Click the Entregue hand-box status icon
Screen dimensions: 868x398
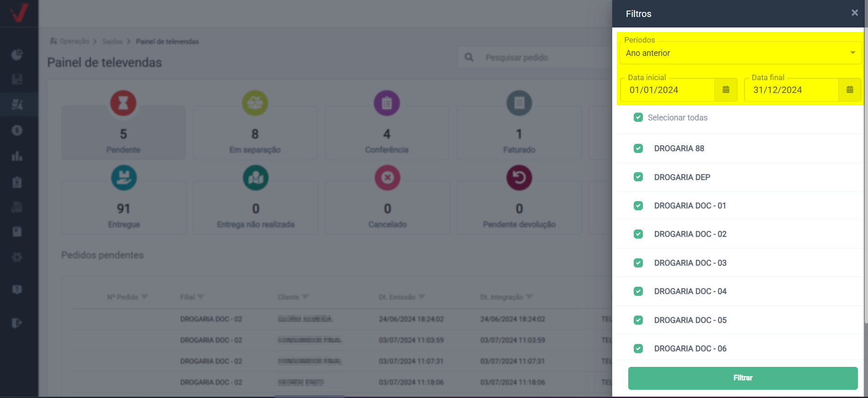(124, 178)
